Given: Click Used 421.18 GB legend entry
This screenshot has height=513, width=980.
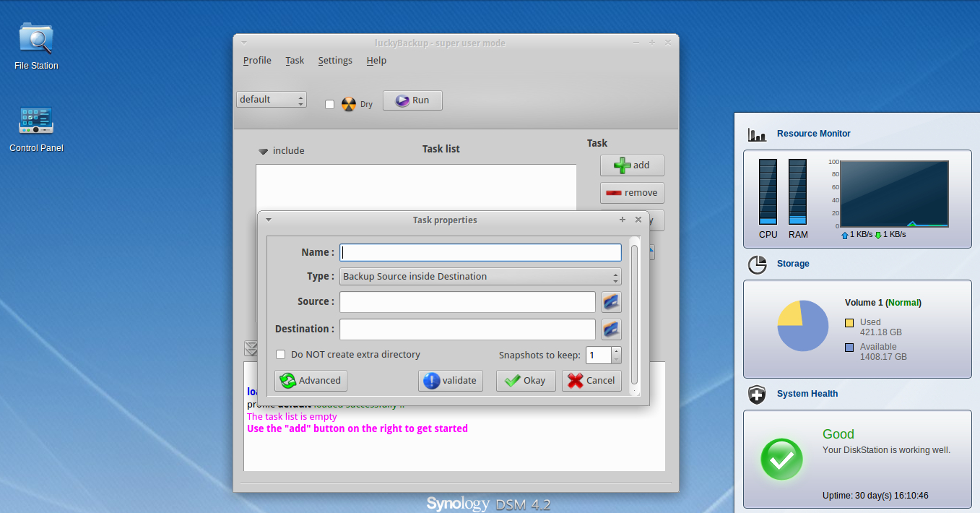Looking at the screenshot, I should coord(873,327).
